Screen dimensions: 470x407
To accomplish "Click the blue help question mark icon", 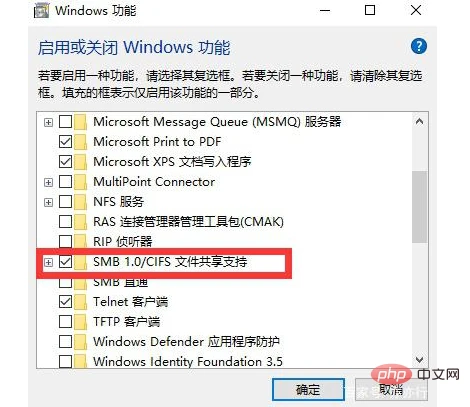I will [x=419, y=46].
